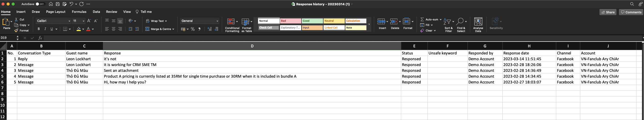Open Find & Select
This screenshot has width=644, height=120.
460,22
